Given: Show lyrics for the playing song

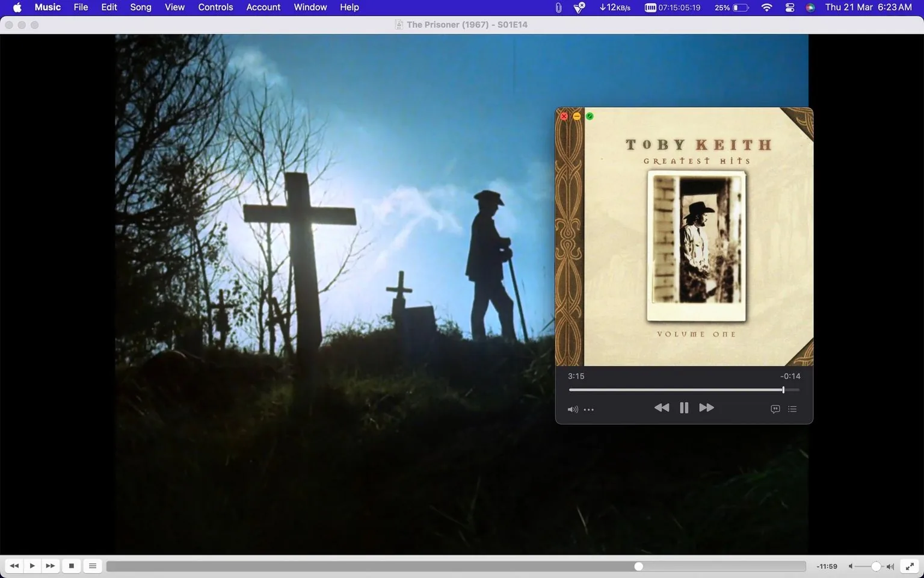Looking at the screenshot, I should [x=774, y=409].
